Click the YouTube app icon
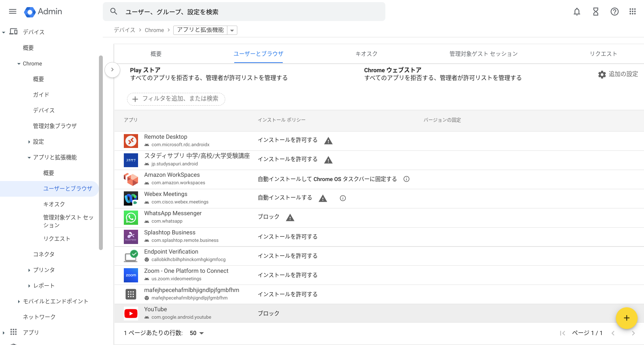The image size is (644, 345). click(x=131, y=314)
